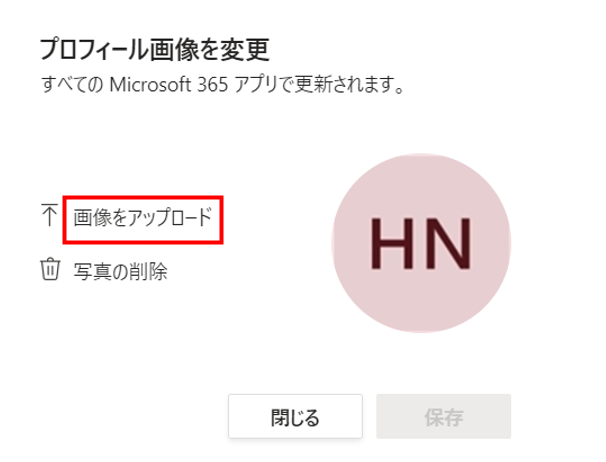Screen dimensions: 606x462
Task: Click the pink HN profile avatar
Action: pyautogui.click(x=421, y=243)
